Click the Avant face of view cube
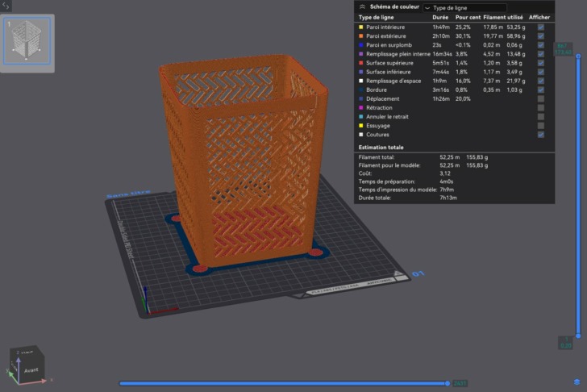The image size is (587, 392). point(31,370)
